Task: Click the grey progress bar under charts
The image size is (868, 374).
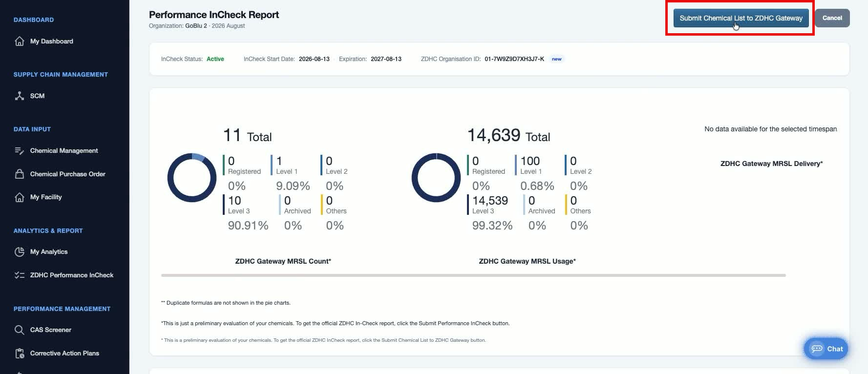Action: pos(473,275)
